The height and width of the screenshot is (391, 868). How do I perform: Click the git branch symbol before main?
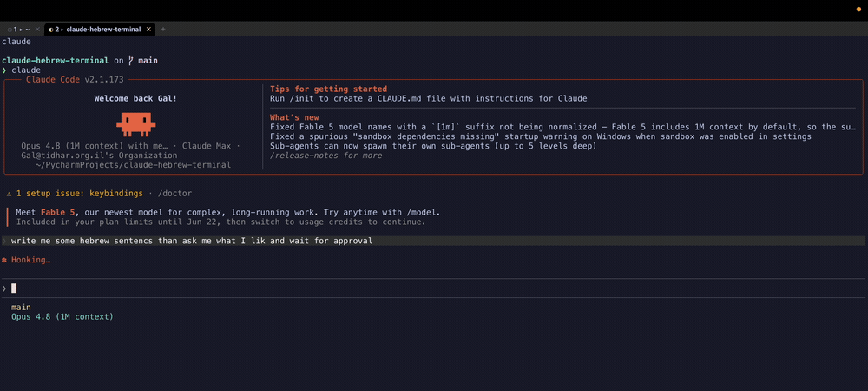point(131,60)
